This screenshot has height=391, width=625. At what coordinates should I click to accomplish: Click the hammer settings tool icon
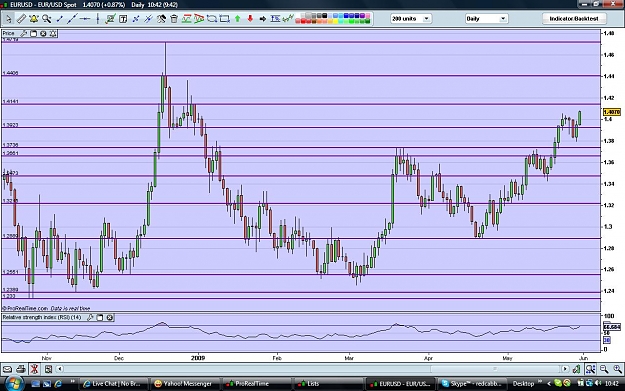click(161, 18)
